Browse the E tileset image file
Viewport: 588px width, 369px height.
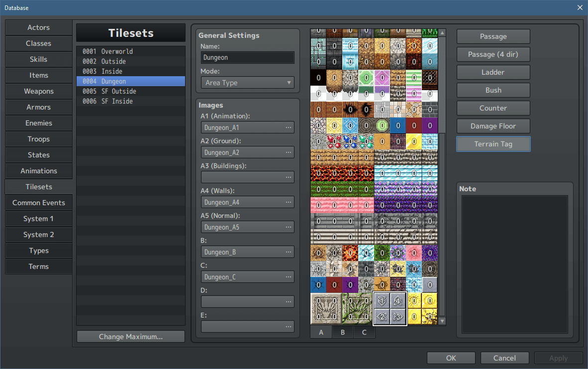pos(289,327)
